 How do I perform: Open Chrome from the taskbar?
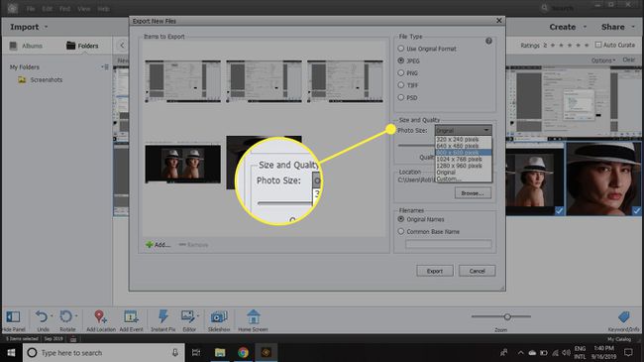tap(243, 352)
